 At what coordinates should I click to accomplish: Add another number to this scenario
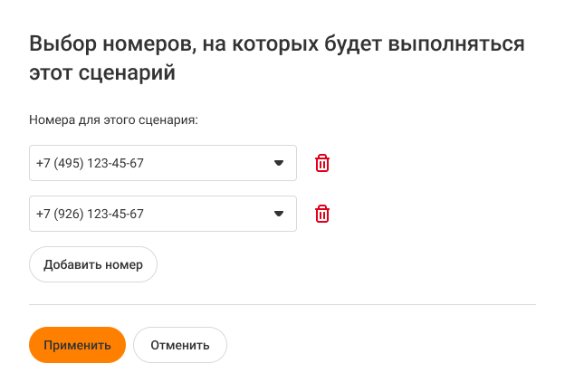(x=93, y=265)
